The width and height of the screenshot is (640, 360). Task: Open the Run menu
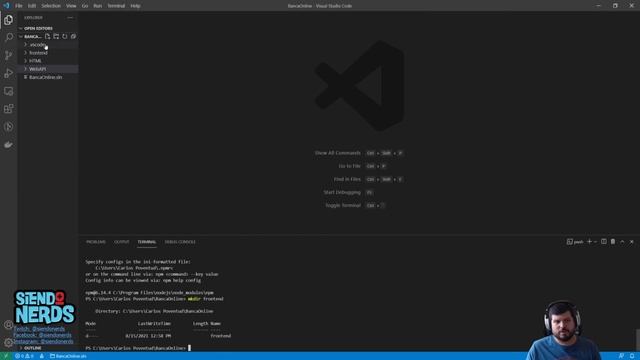pos(98,6)
